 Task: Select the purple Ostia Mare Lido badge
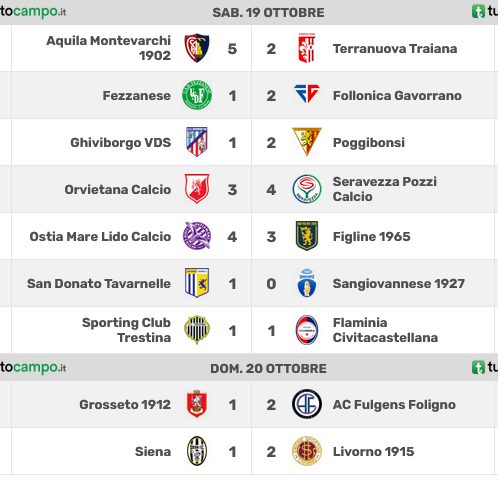pyautogui.click(x=197, y=236)
